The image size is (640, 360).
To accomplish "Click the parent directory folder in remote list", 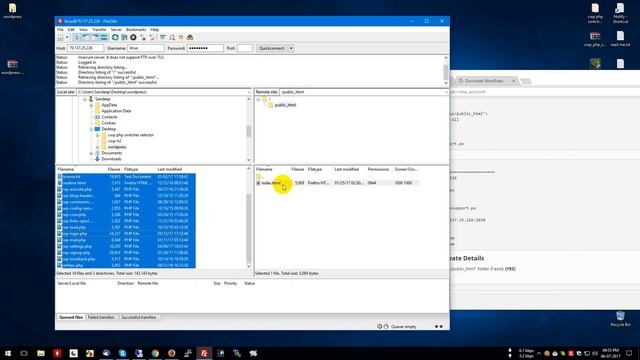I will click(259, 177).
